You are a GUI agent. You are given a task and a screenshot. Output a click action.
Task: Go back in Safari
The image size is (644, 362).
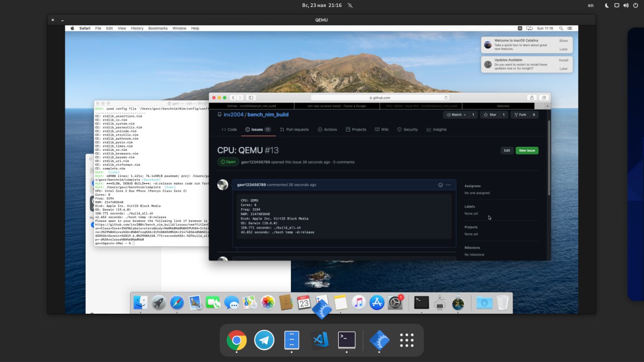(233, 98)
